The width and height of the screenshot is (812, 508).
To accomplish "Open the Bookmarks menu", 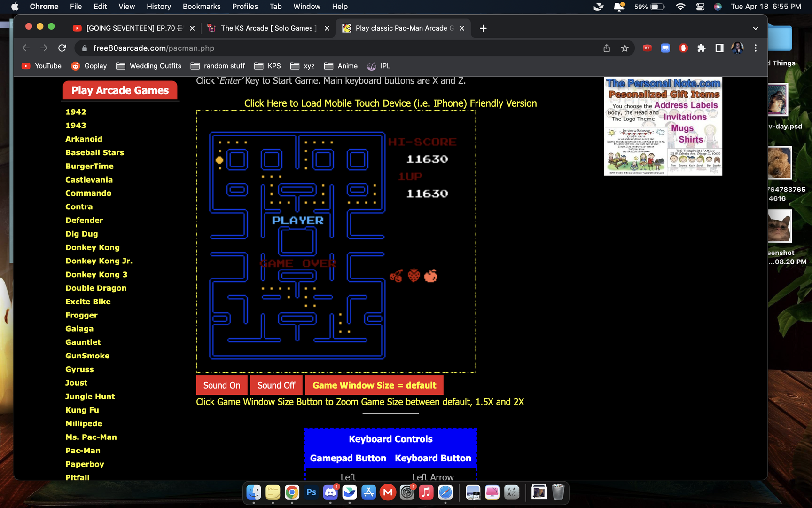I will pos(202,7).
